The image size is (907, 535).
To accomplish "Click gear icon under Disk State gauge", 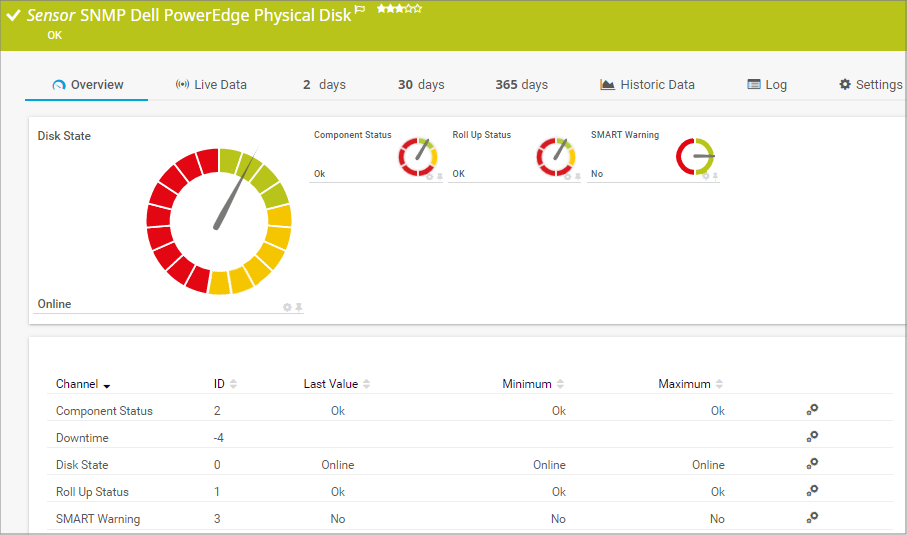I will click(287, 307).
